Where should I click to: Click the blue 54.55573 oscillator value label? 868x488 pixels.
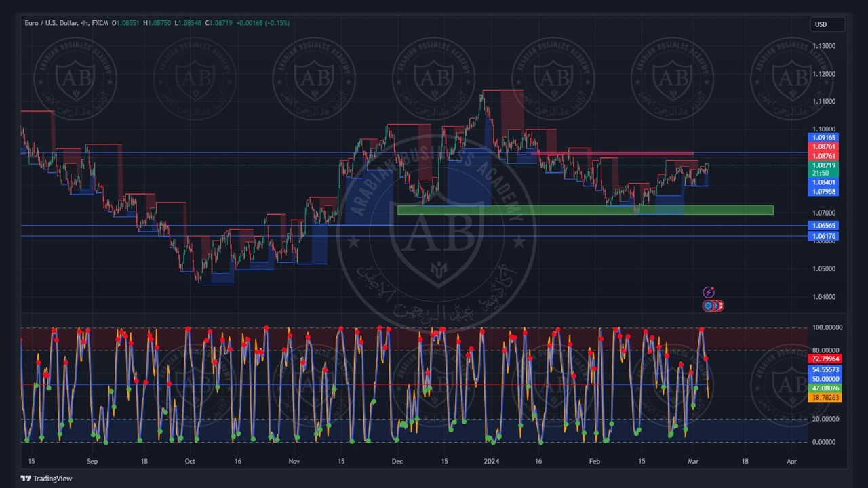(x=825, y=370)
